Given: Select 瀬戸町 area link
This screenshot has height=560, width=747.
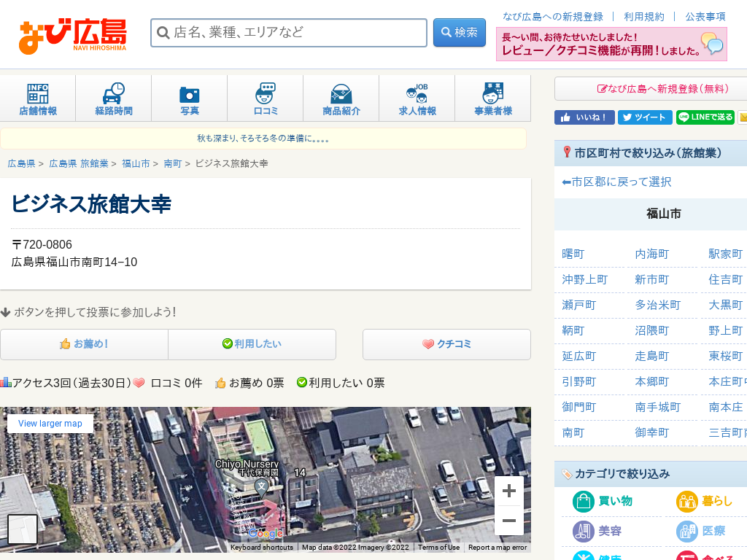Looking at the screenshot, I should tap(578, 305).
